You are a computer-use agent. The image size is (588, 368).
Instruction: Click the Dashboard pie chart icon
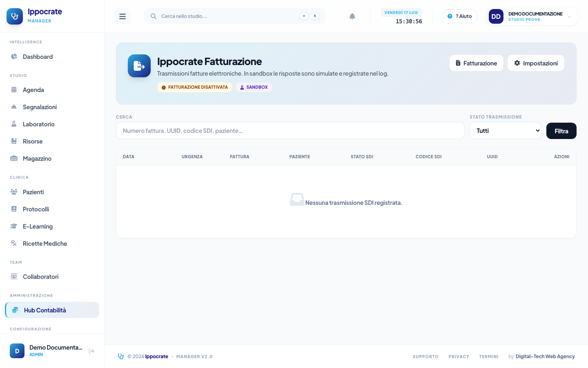(14, 56)
